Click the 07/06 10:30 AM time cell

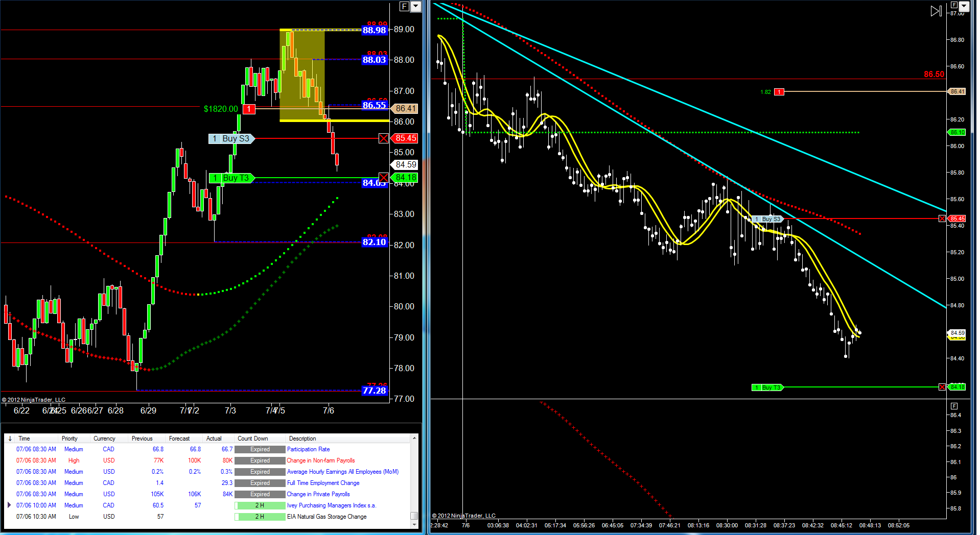[36, 517]
